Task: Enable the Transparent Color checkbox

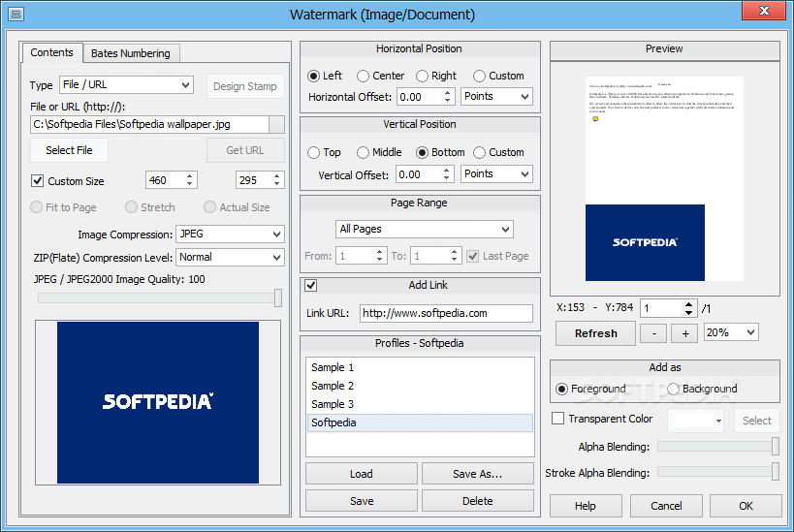Action: (557, 419)
